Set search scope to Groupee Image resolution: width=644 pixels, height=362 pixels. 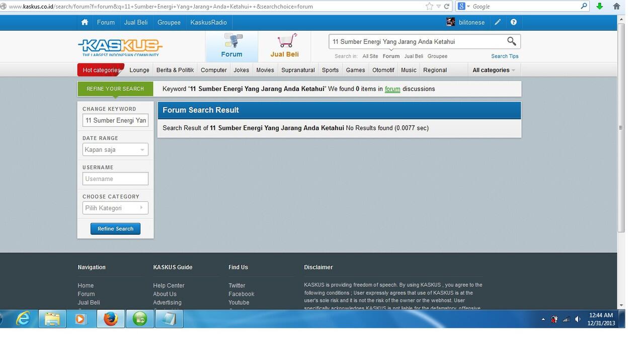437,56
